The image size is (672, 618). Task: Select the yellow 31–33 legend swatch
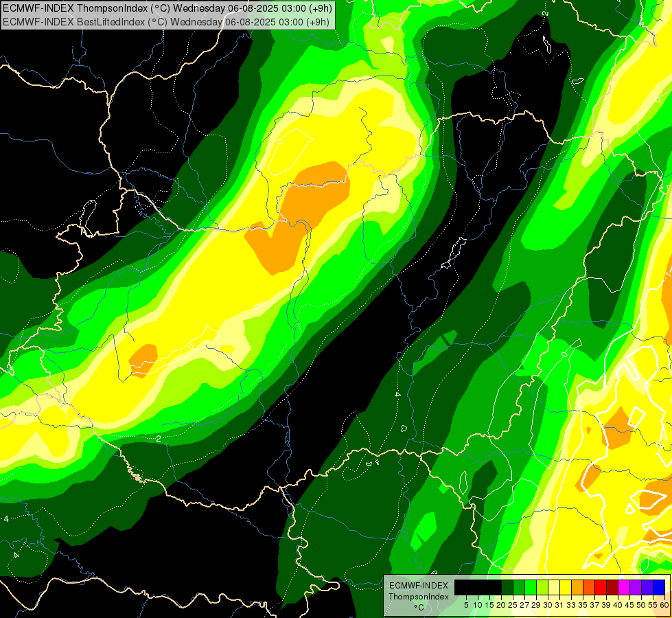pyautogui.click(x=566, y=587)
